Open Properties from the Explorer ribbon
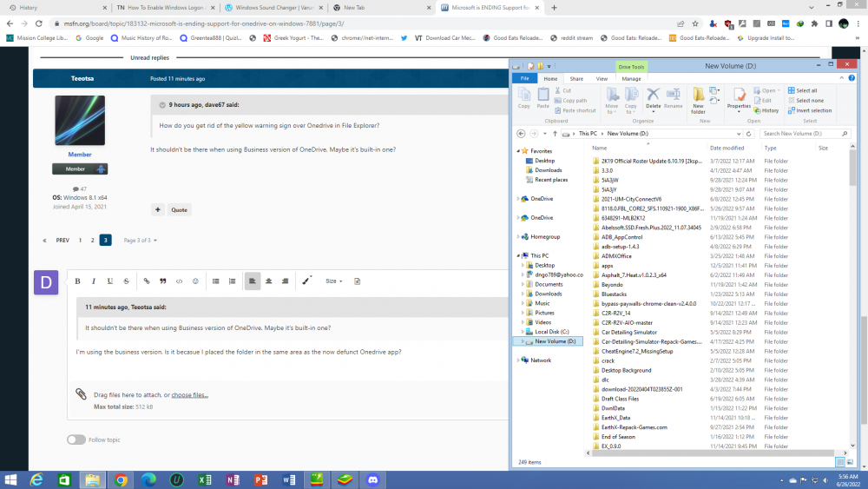The width and height of the screenshot is (868, 489). point(739,98)
